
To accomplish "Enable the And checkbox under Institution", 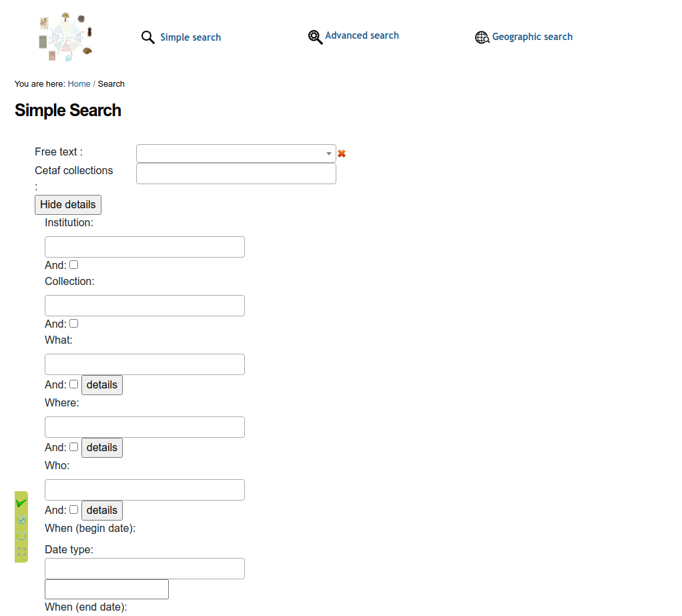I will [73, 264].
